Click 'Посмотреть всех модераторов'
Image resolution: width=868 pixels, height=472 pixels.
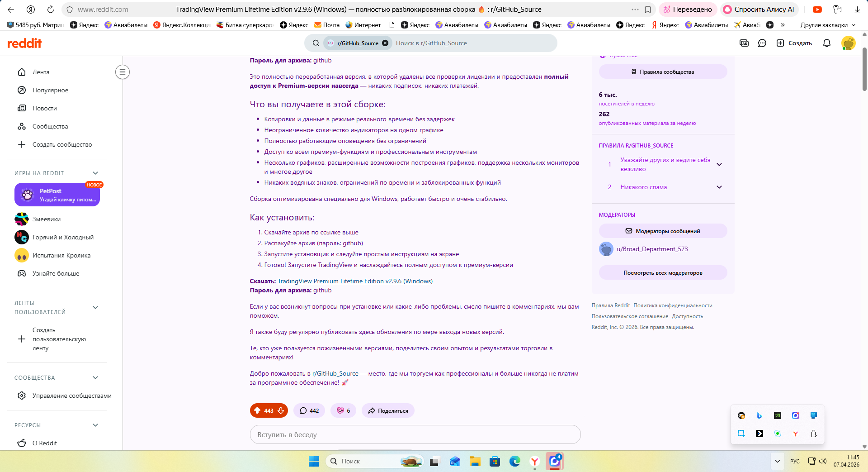[663, 273]
